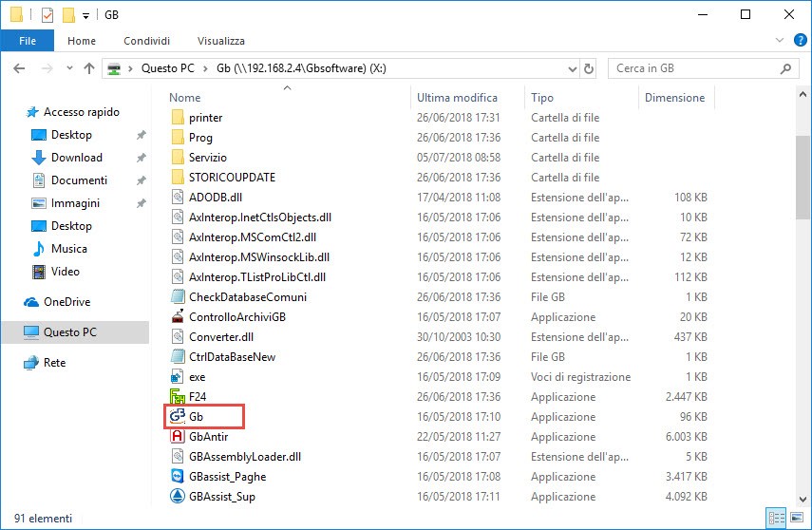Click the STORICOUPDATE folder icon

(x=178, y=178)
